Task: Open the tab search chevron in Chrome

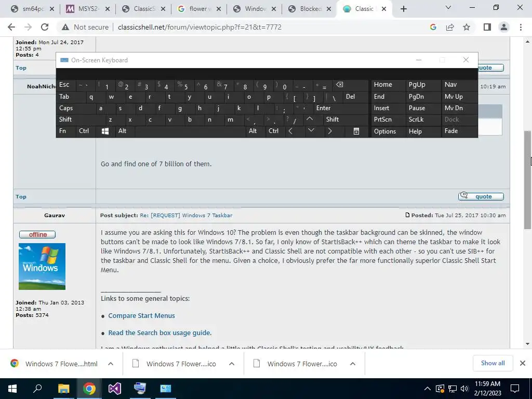Action: click(448, 7)
